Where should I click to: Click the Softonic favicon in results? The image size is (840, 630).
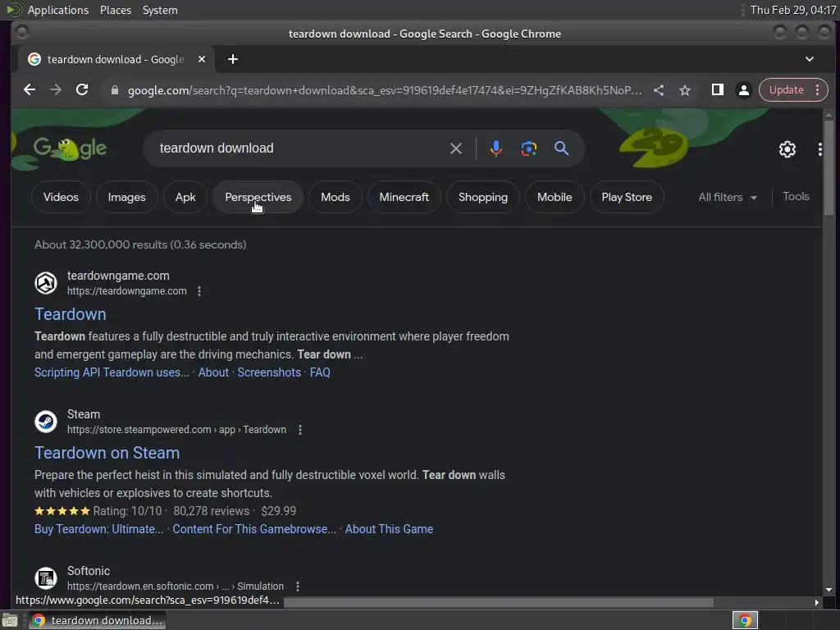[x=46, y=578]
